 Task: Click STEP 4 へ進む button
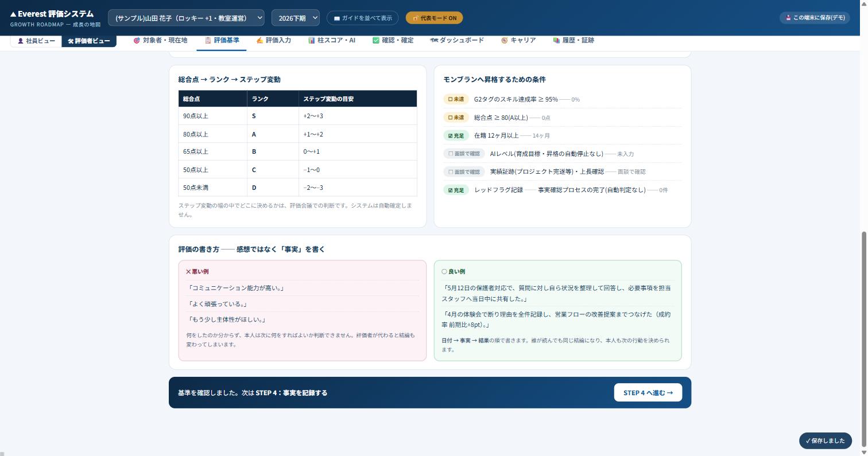tap(648, 392)
